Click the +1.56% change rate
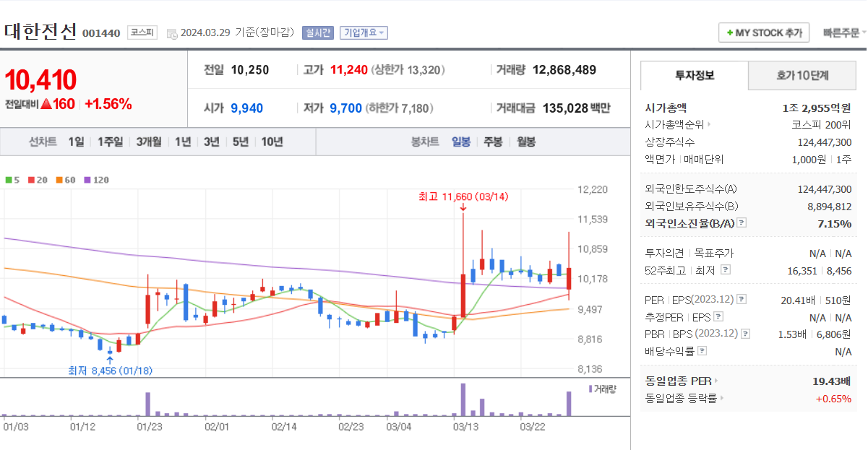Screen dimensions: 868x450 point(108,104)
